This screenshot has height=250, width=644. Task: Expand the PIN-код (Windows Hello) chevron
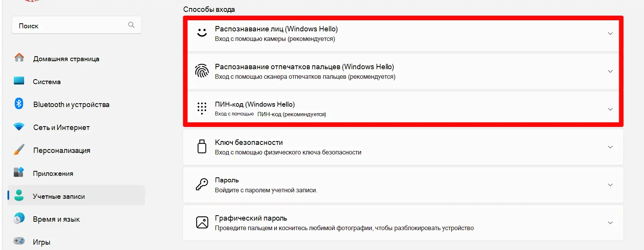tap(610, 109)
